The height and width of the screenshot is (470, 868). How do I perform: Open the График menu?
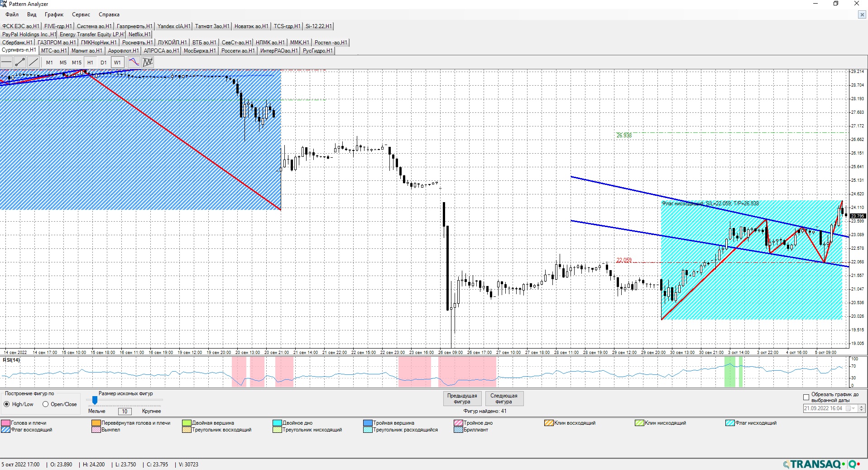[x=54, y=15]
